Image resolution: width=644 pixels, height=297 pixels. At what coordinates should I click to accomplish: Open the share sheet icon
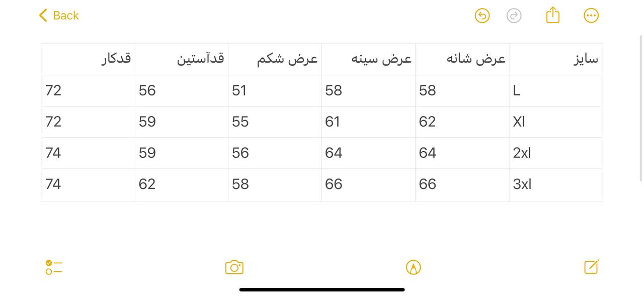(x=552, y=15)
